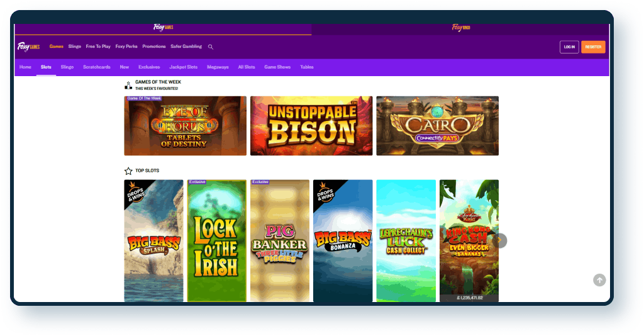
Task: Open Big Bass Bonanza slot tile
Action: coord(343,241)
